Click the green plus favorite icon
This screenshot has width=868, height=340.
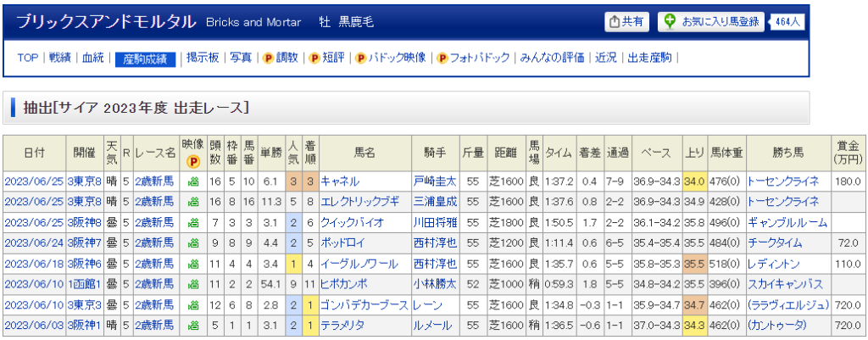click(670, 22)
